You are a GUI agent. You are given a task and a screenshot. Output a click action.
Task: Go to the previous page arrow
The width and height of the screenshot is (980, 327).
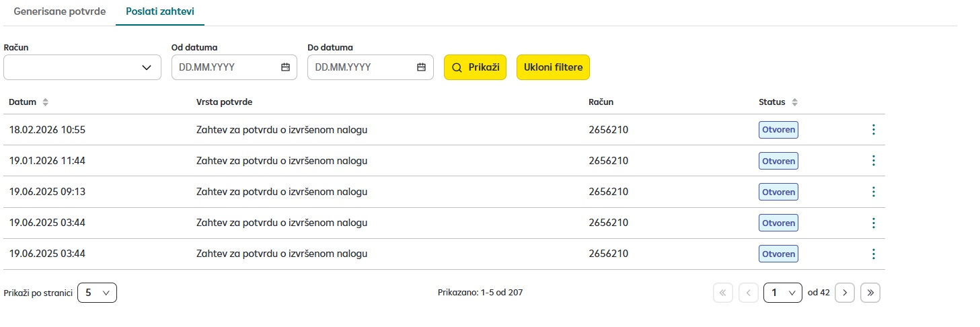pyautogui.click(x=749, y=293)
